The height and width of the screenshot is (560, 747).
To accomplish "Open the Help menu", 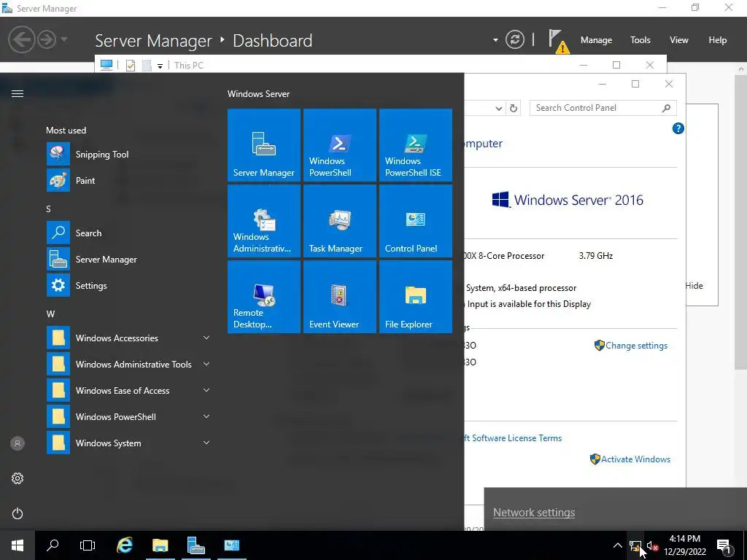I will tap(717, 40).
